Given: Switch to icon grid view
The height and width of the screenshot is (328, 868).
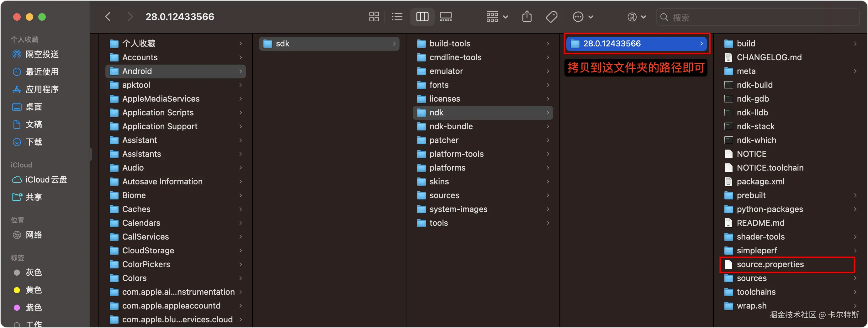Looking at the screenshot, I should pos(374,17).
